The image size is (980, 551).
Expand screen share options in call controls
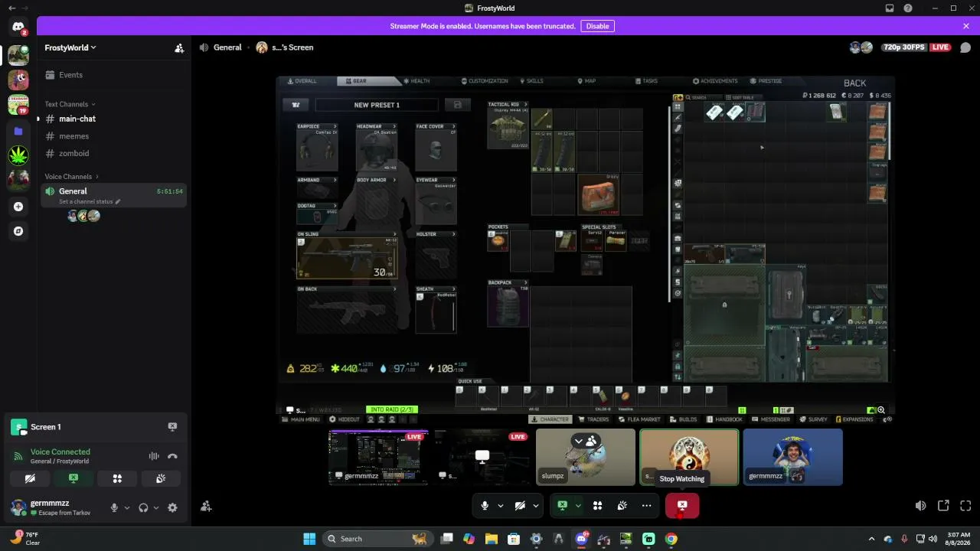[x=578, y=506]
